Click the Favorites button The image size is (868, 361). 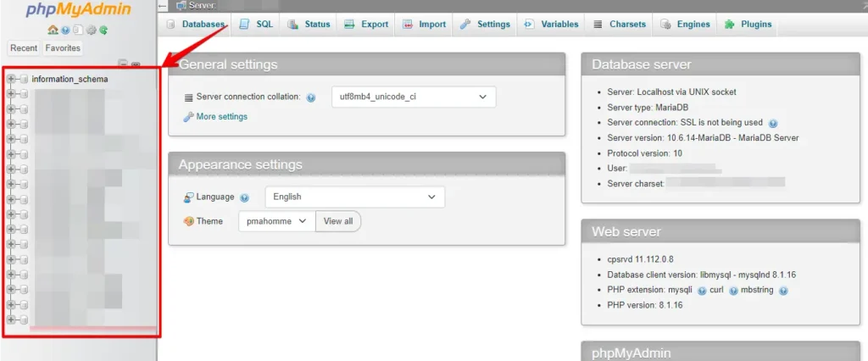coord(63,48)
